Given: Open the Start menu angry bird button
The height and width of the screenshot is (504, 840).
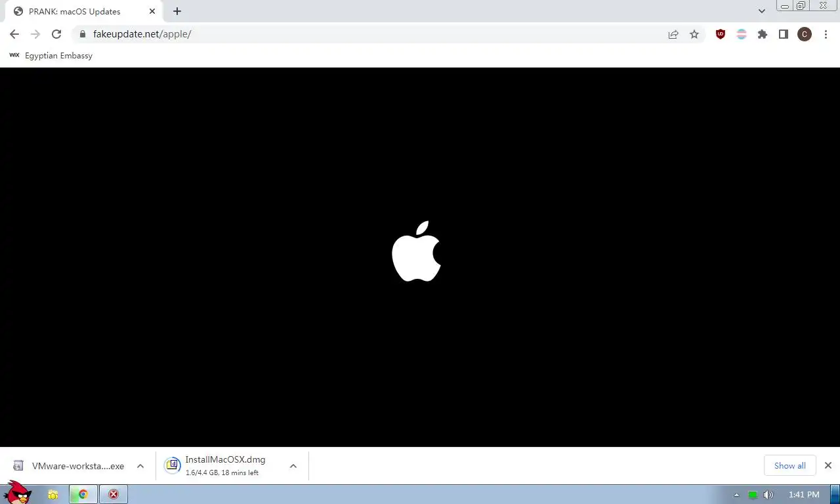Looking at the screenshot, I should pyautogui.click(x=18, y=492).
